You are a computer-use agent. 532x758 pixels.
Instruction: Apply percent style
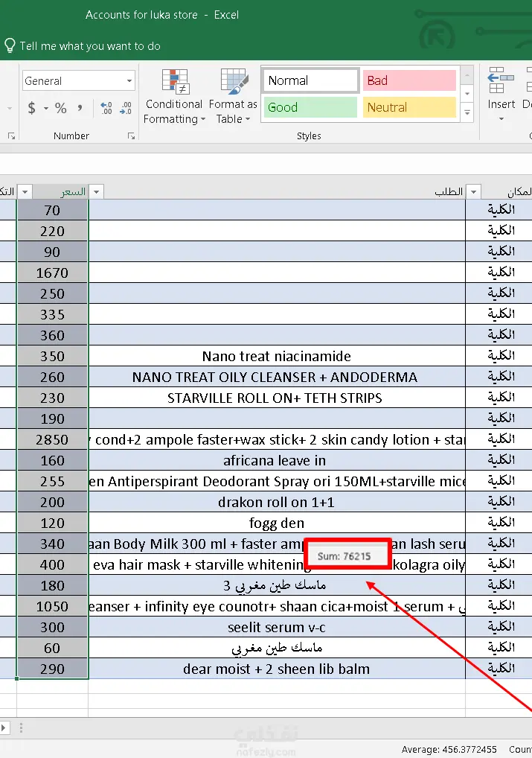click(61, 108)
